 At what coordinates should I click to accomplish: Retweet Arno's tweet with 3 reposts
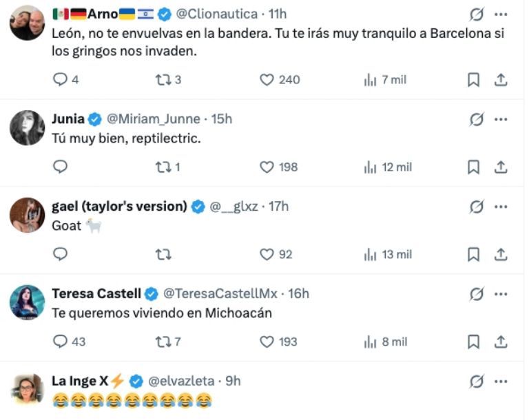pos(163,80)
